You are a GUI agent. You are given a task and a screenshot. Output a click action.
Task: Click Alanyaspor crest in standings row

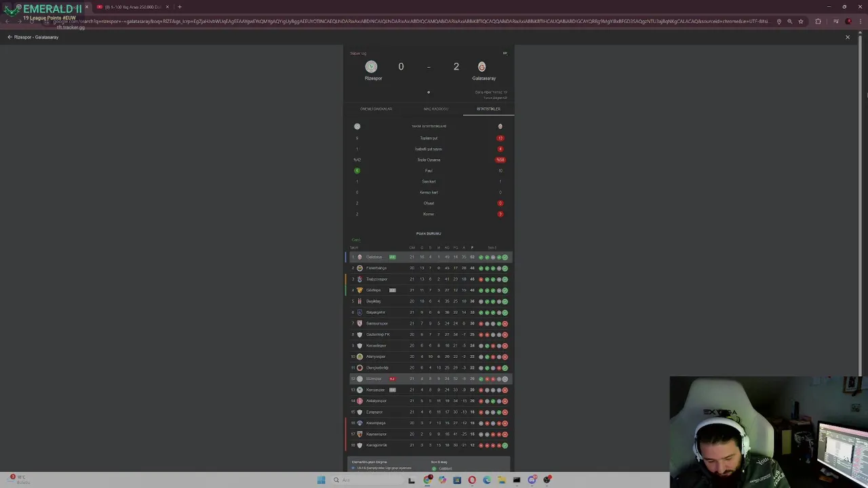(359, 357)
